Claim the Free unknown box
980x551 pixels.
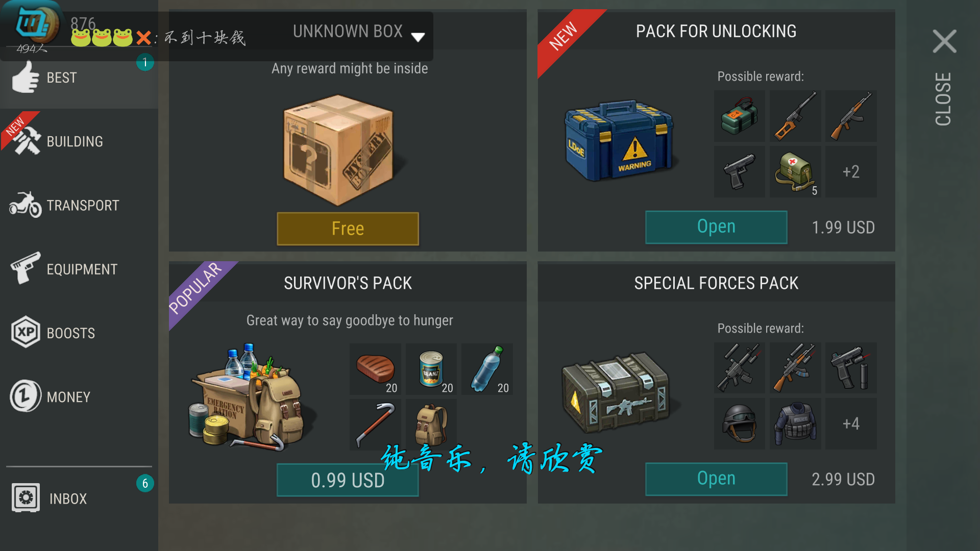[x=348, y=229]
